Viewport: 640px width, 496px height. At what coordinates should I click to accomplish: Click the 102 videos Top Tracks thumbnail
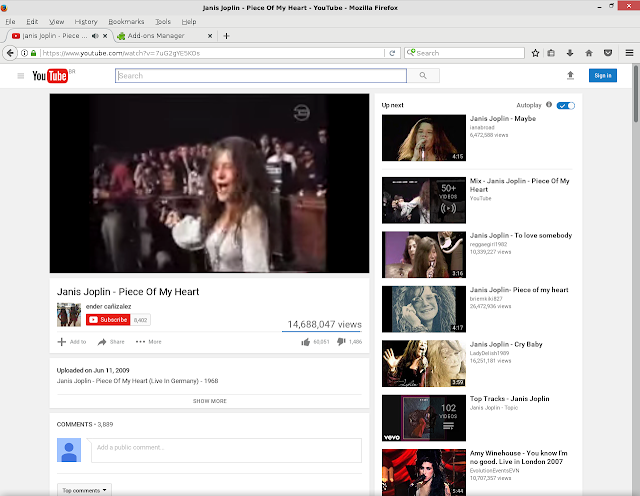coord(424,418)
